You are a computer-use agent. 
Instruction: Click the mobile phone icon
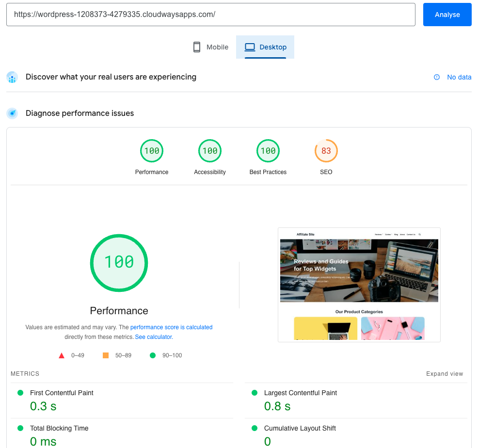pos(196,47)
